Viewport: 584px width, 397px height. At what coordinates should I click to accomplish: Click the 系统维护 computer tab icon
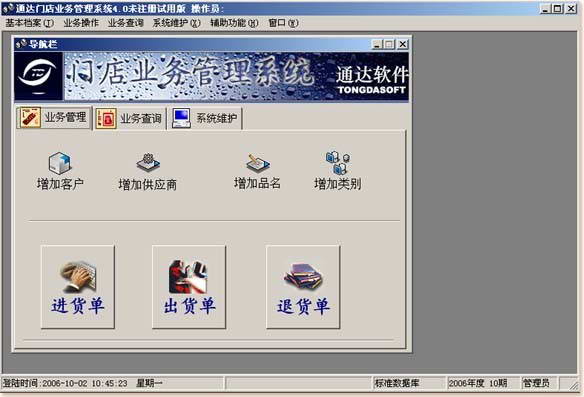tap(182, 119)
